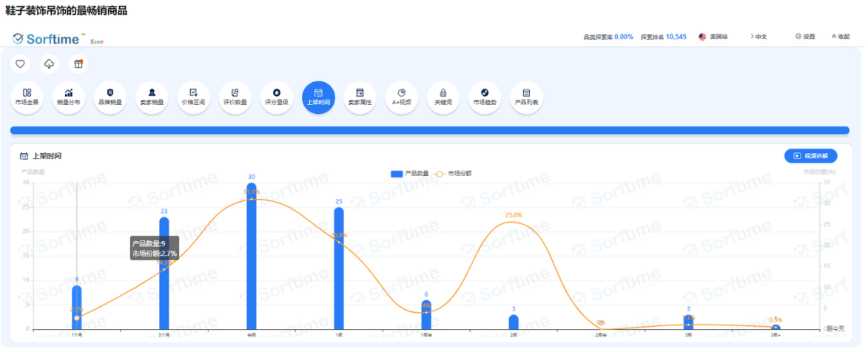
Task: Open the 关键词 keywords tab
Action: click(443, 98)
